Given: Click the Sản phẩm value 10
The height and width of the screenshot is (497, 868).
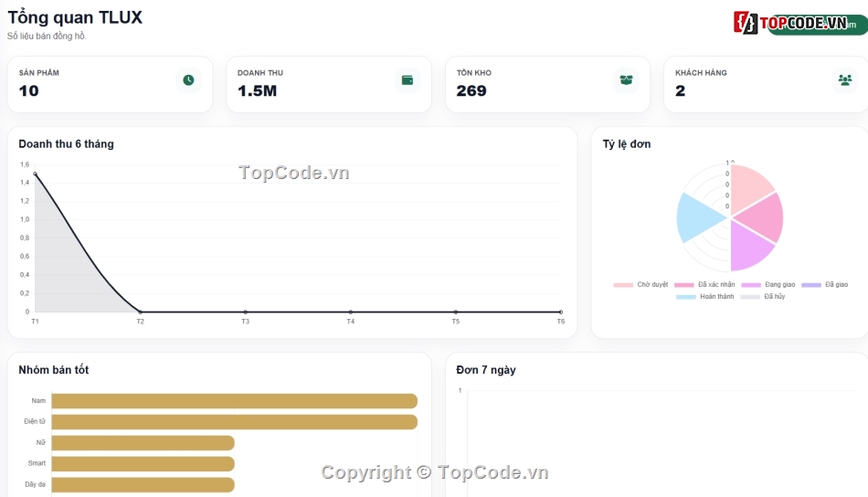Looking at the screenshot, I should click(x=29, y=90).
